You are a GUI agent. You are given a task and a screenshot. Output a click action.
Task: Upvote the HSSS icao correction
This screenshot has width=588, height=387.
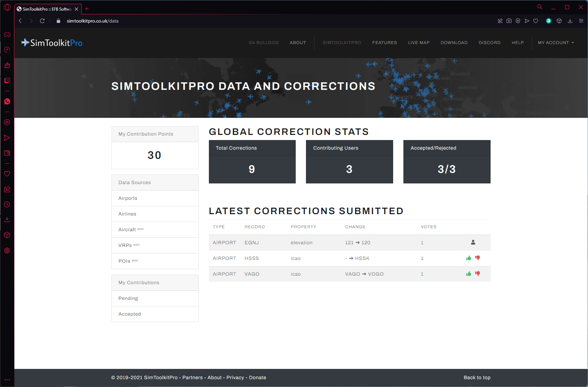pos(469,258)
